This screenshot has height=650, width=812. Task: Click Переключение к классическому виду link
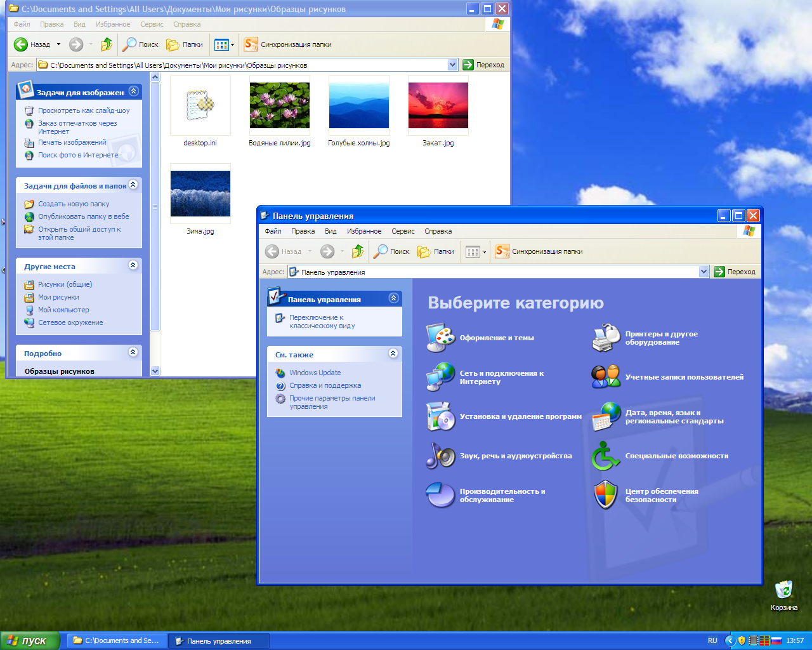(x=322, y=321)
